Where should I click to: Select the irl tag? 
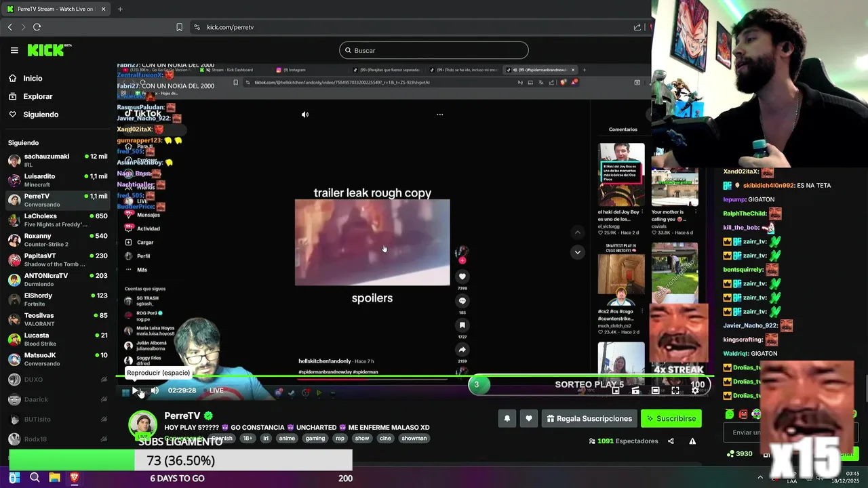(266, 439)
